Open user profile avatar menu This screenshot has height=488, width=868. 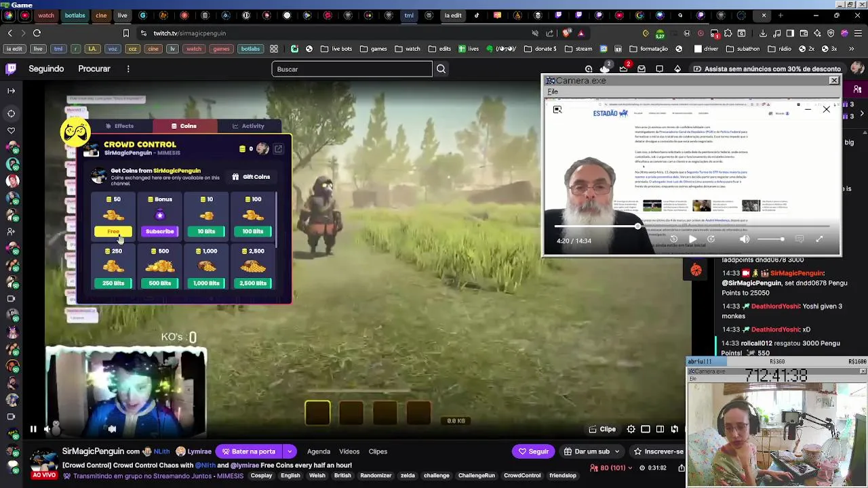[x=856, y=68]
